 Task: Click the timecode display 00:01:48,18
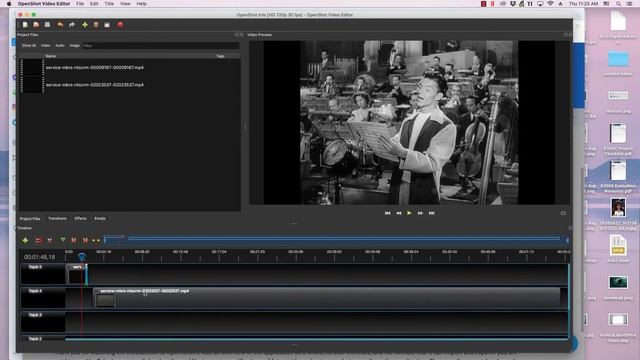(40, 257)
